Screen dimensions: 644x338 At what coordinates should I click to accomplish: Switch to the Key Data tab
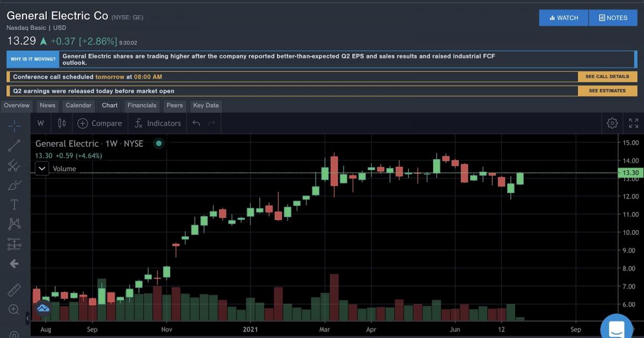coord(206,106)
